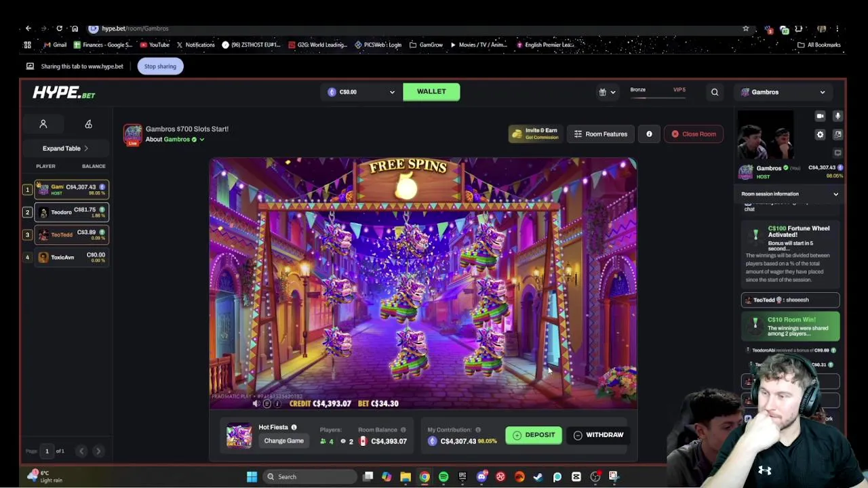Open the Movies / TV / Anim bookmark folder
This screenshot has height=488, width=868.
click(x=478, y=45)
